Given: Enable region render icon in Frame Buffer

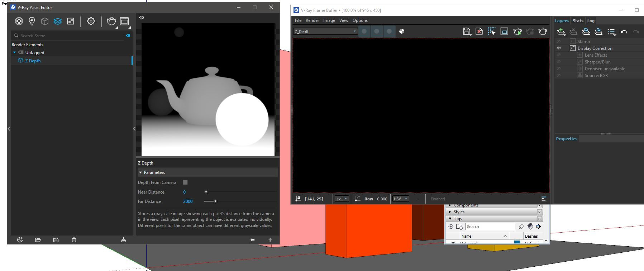Looking at the screenshot, I should tap(504, 32).
